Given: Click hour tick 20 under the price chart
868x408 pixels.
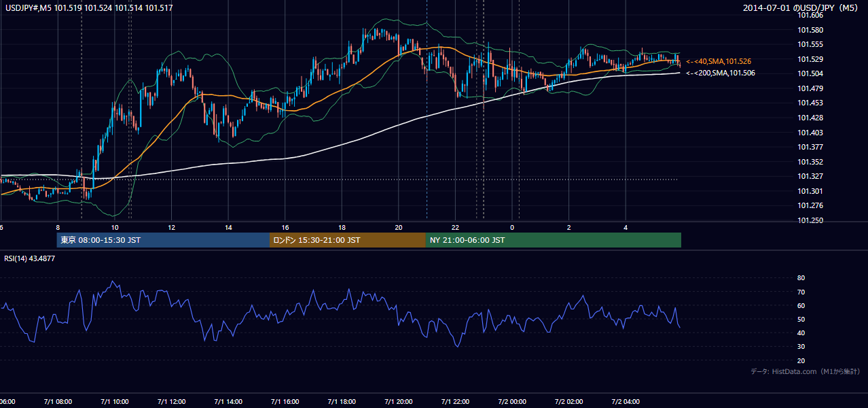Looking at the screenshot, I should (399, 227).
